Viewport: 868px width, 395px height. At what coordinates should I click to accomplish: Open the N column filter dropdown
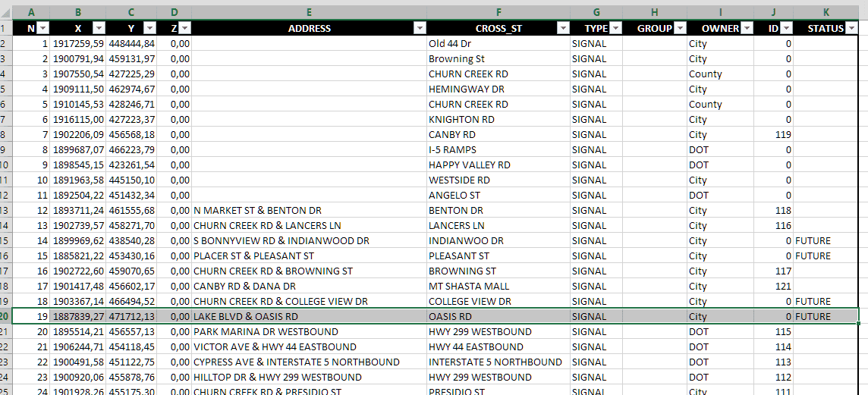pos(43,28)
